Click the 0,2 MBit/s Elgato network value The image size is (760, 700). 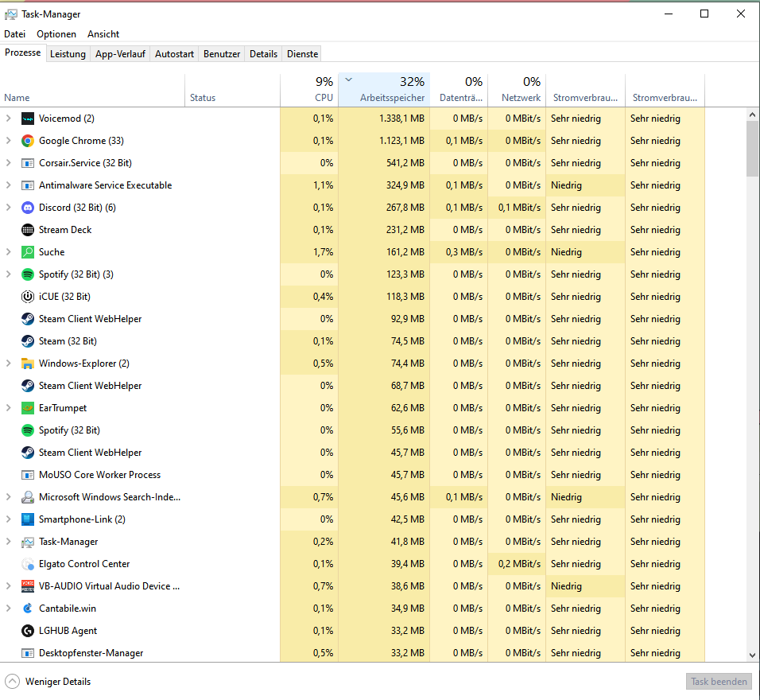[519, 564]
